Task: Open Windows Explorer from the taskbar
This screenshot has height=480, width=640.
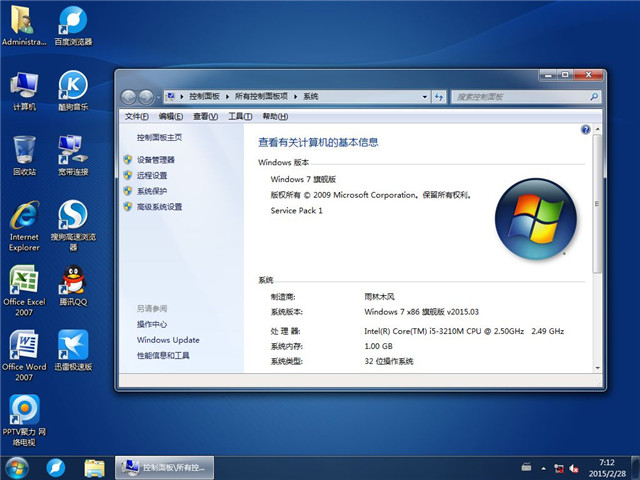Action: click(94, 468)
